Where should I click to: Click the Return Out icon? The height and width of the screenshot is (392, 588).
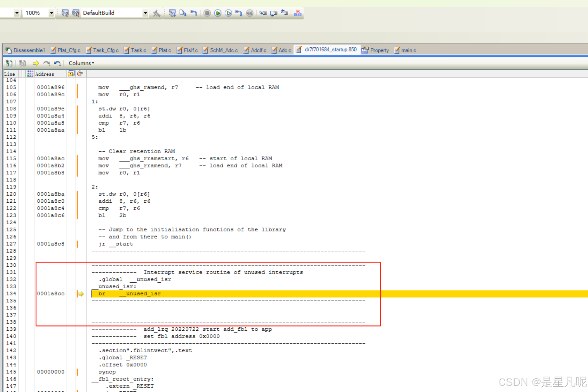(284, 13)
